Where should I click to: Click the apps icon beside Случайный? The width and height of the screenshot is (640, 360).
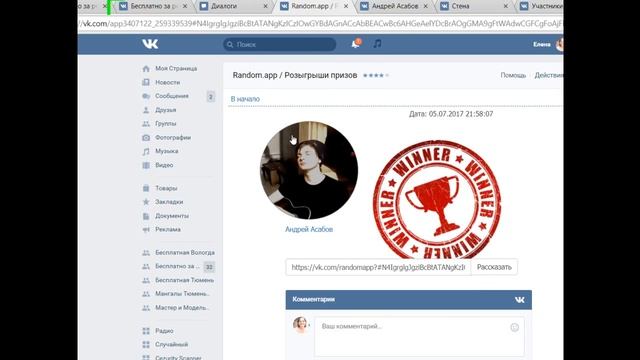(x=146, y=344)
